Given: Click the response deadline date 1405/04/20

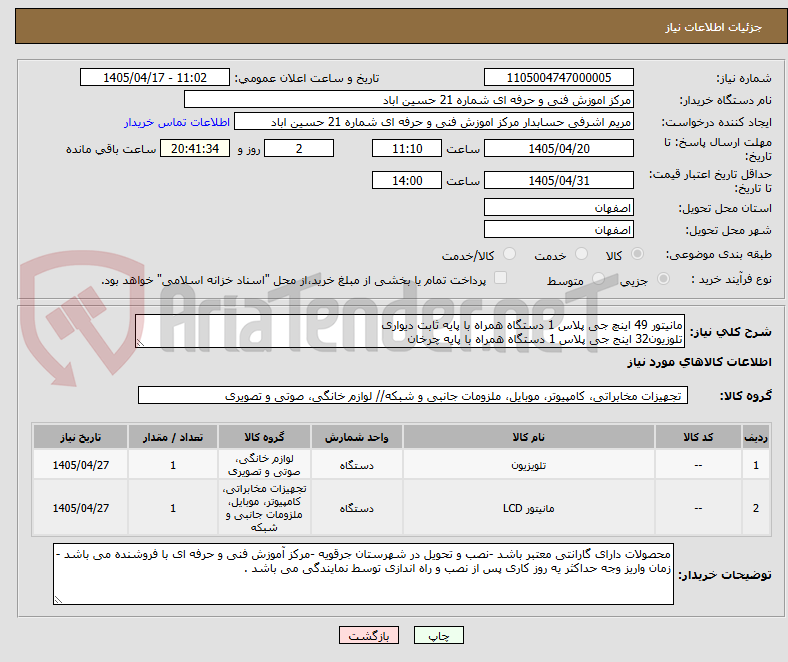Looking at the screenshot, I should 558,148.
